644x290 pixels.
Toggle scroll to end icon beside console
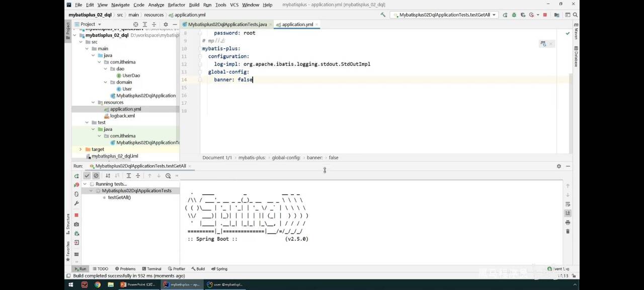tap(568, 213)
